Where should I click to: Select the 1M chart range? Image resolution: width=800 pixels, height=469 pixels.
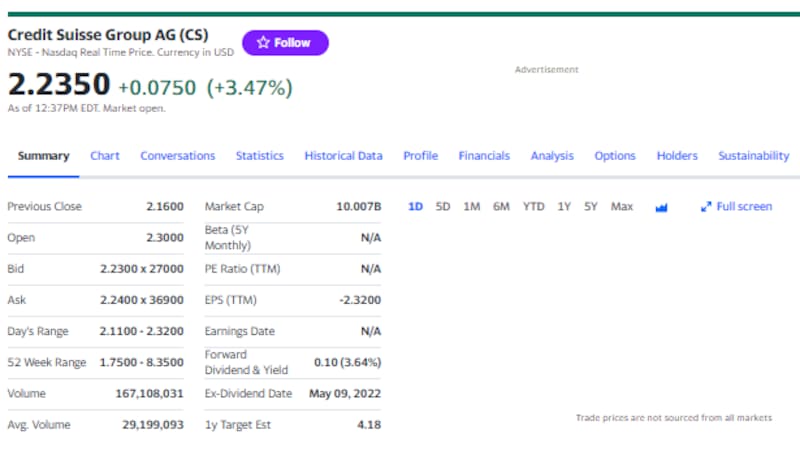[472, 207]
